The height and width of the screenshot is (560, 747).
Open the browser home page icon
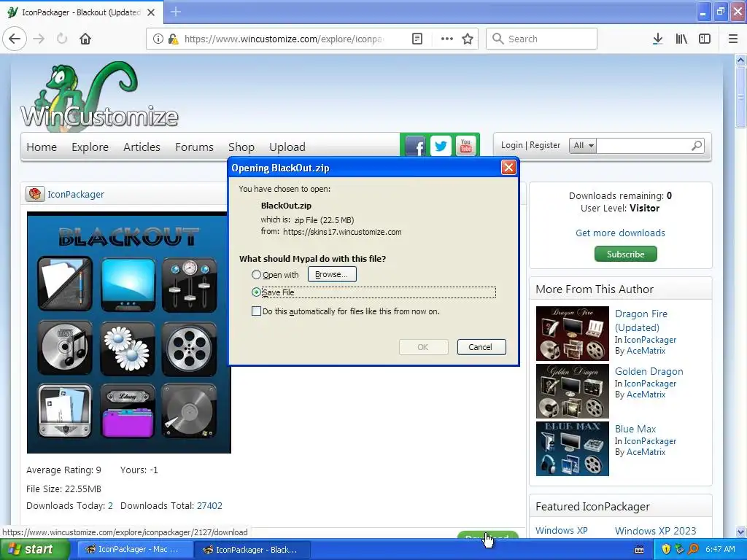pos(85,39)
